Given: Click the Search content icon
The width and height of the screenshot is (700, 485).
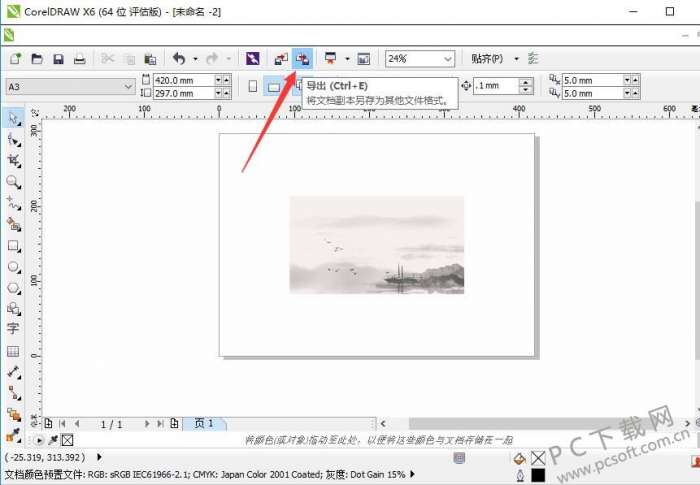Looking at the screenshot, I should click(252, 59).
